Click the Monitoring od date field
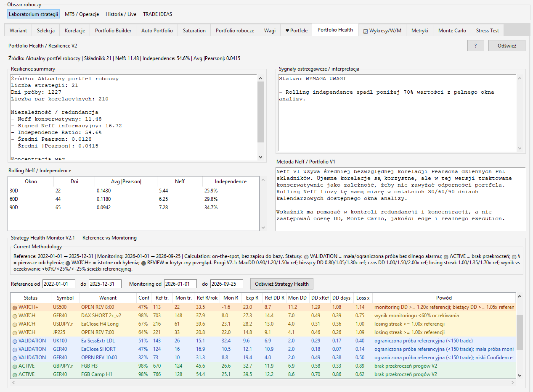Screen dimensions: 533x392 (180, 284)
